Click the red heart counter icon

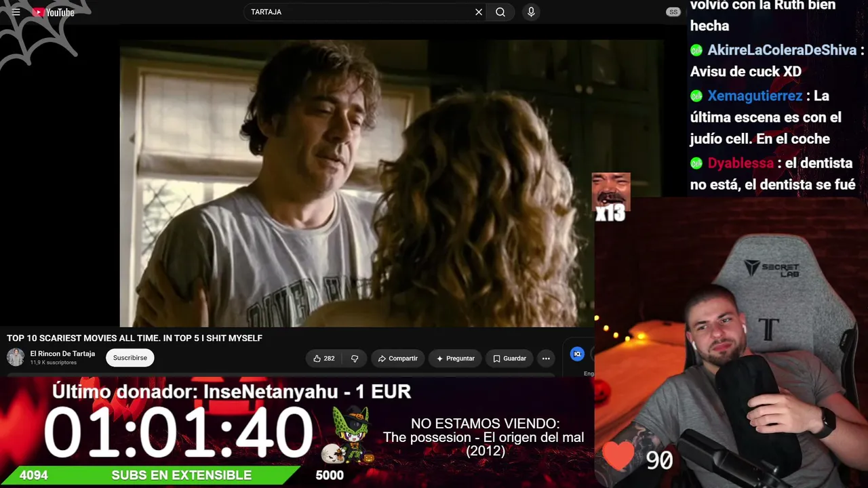tap(617, 455)
